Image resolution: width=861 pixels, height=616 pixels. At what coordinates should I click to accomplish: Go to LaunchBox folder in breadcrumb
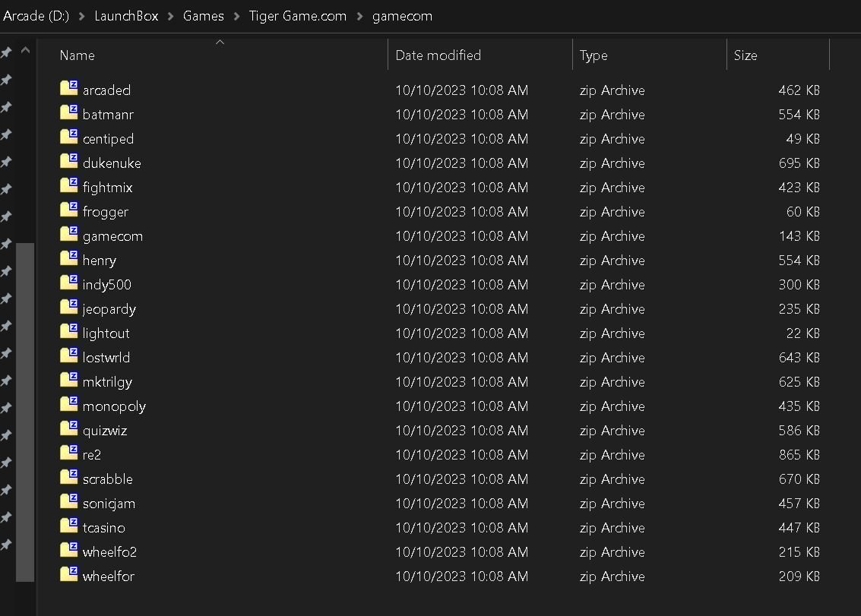pyautogui.click(x=126, y=16)
